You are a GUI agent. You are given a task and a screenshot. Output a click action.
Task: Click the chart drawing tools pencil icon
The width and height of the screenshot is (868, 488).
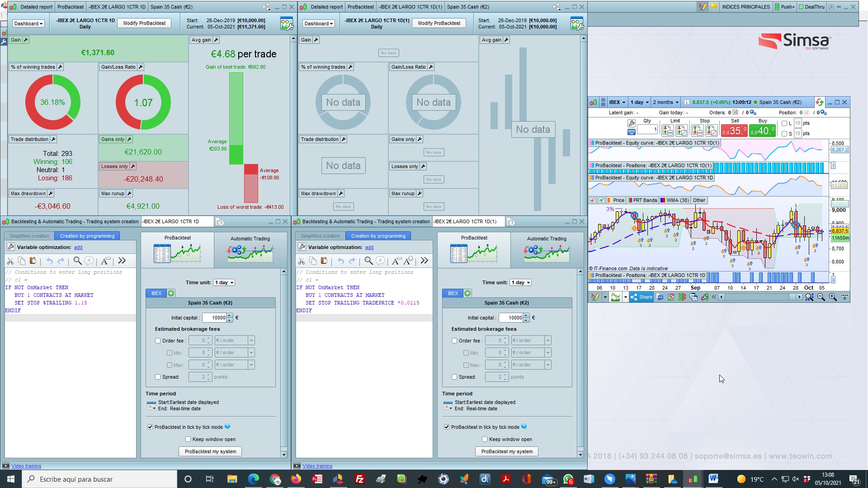click(x=595, y=297)
